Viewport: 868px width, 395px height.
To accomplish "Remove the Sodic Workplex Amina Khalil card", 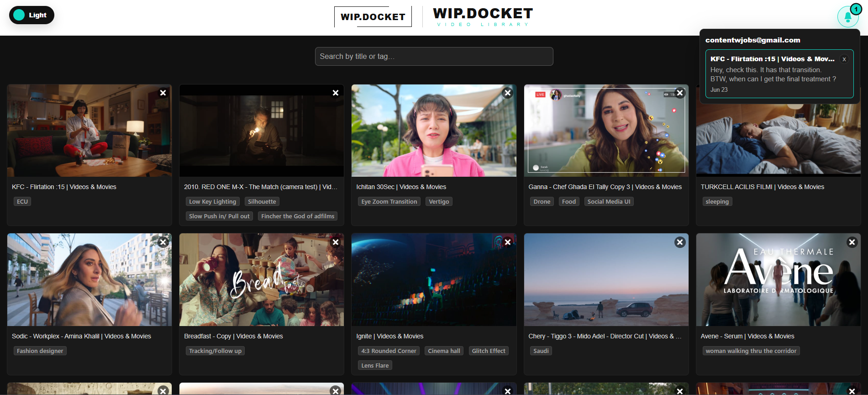I will point(163,242).
